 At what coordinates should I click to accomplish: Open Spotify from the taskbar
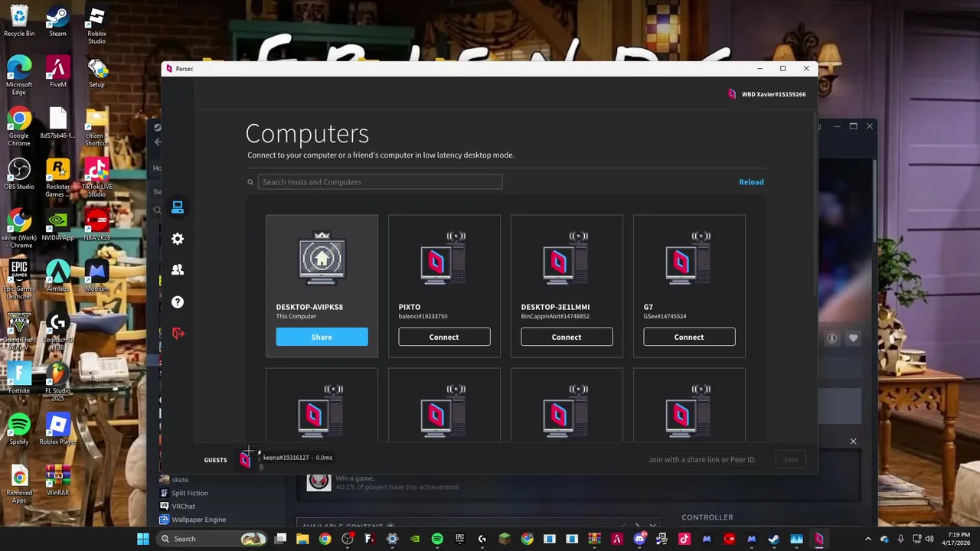437,539
